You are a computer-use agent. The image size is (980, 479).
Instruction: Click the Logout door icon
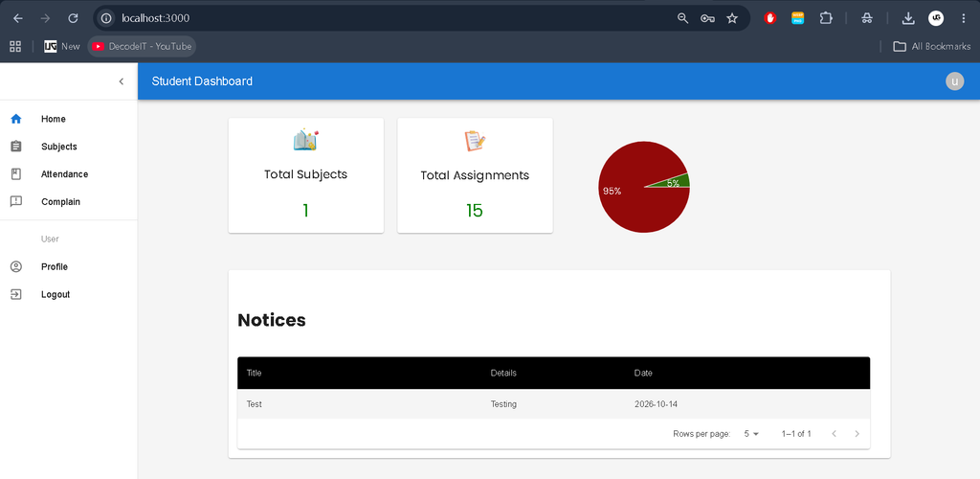16,294
